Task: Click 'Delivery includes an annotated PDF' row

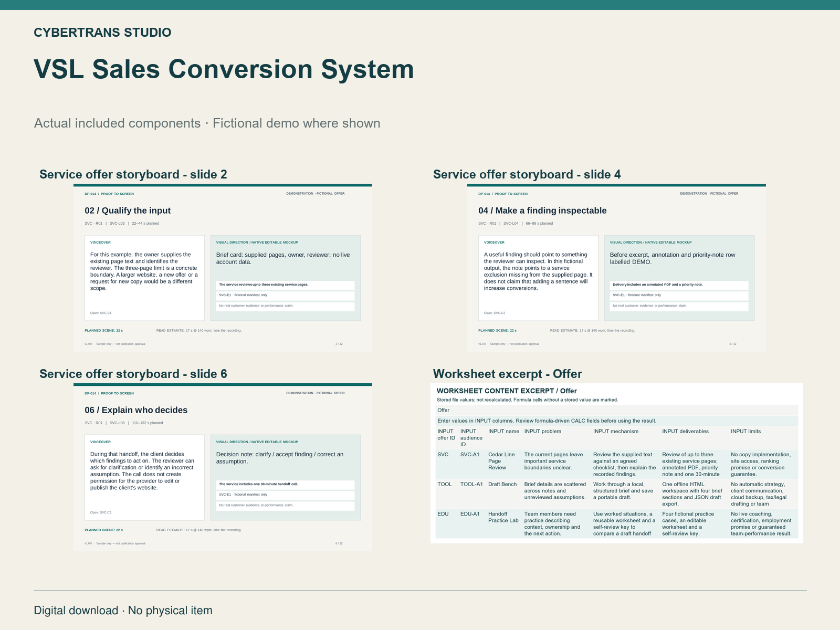Action: [x=679, y=285]
